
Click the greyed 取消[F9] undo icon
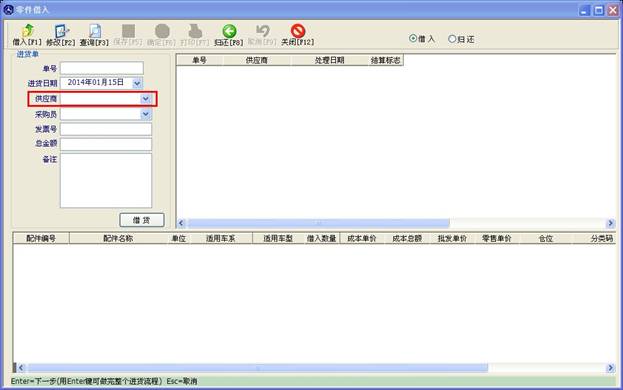pyautogui.click(x=263, y=31)
